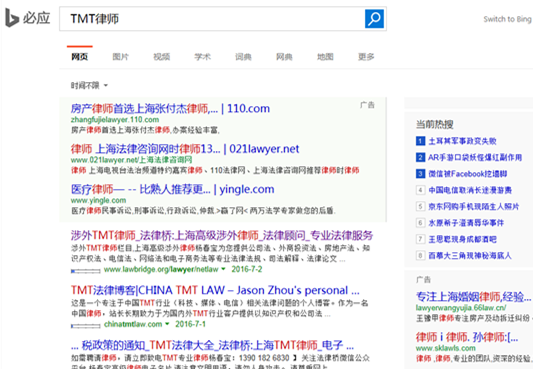Click rank number 2 badge in hot searches
Image resolution: width=533 pixels, height=369 pixels.
420,157
